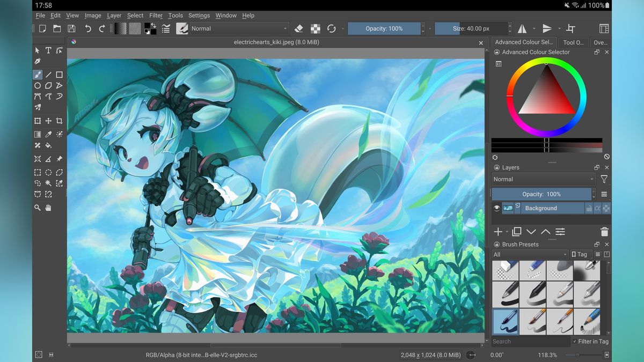Adjust the brush Opacity slider in toolbar
The height and width of the screenshot is (362, 644).
(384, 28)
